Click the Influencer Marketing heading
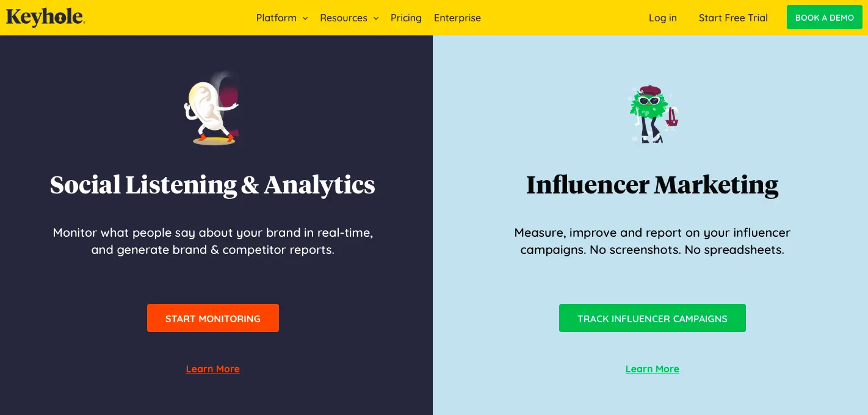 (653, 184)
